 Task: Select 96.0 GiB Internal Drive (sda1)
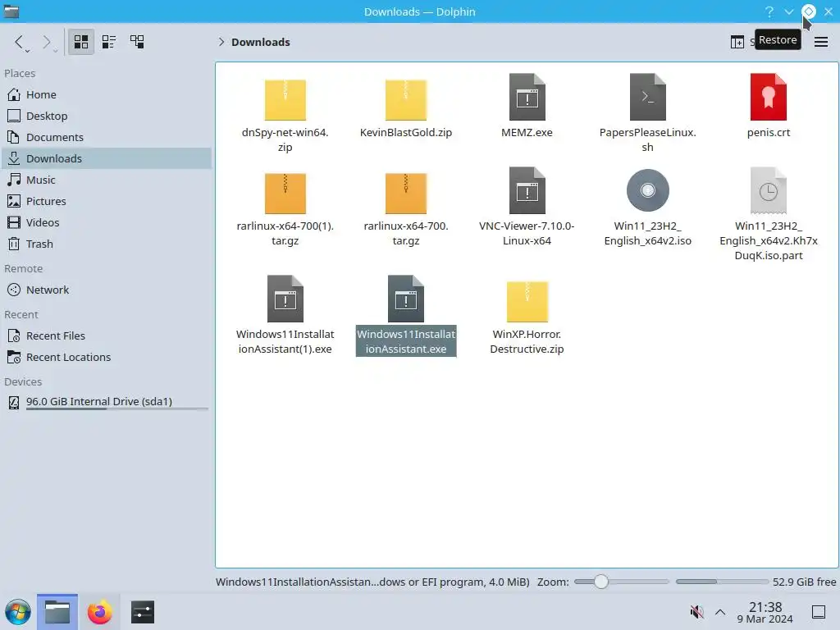pos(107,402)
